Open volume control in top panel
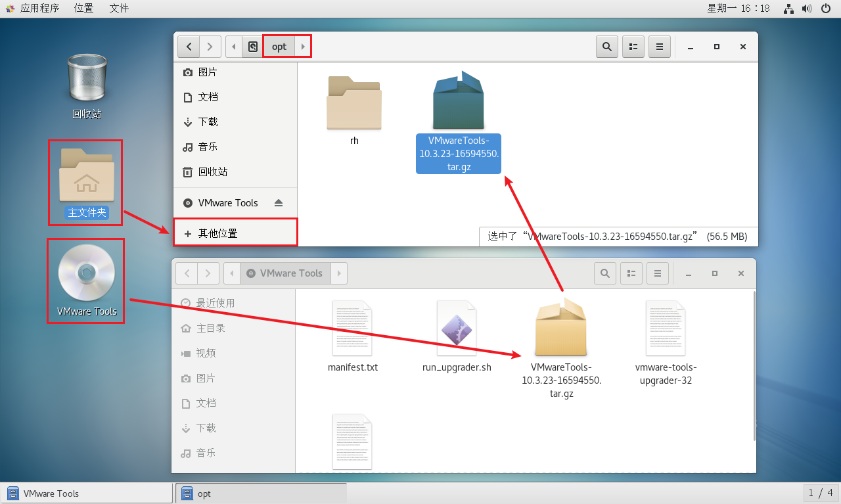This screenshot has height=504, width=841. click(807, 9)
